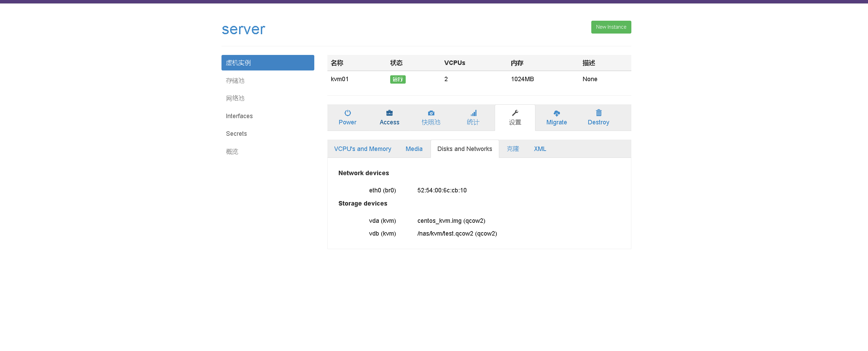Open the Destroy tab label
The image size is (868, 351).
(x=599, y=122)
